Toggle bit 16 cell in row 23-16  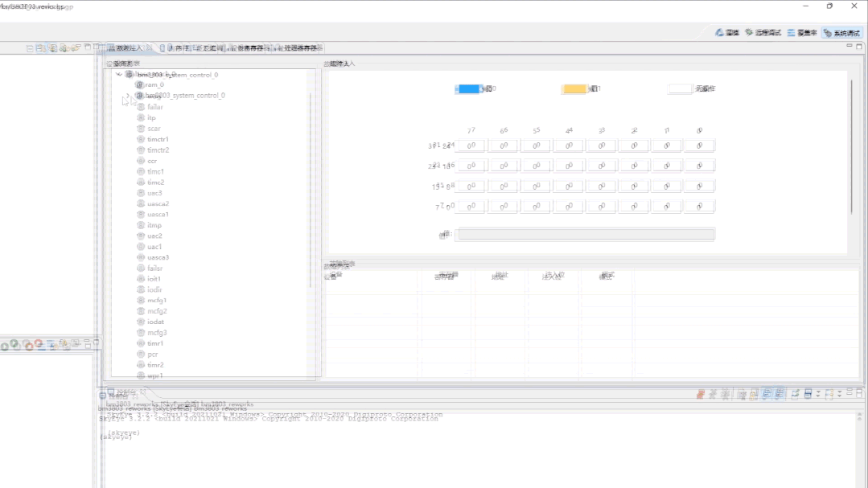(x=699, y=166)
